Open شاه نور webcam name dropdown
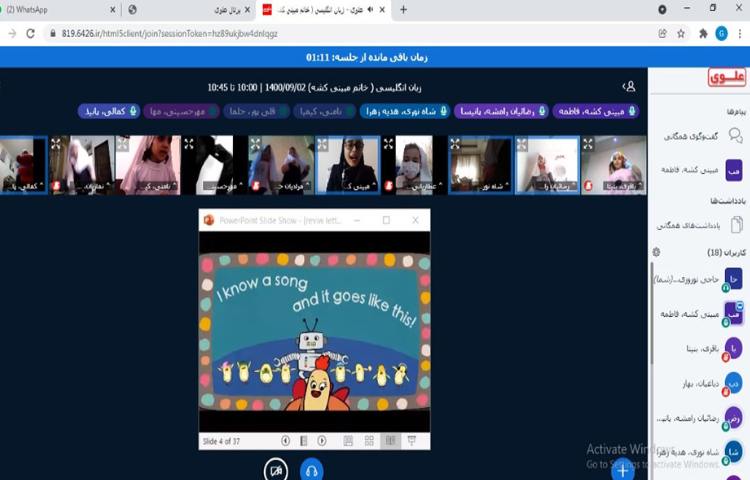The height and width of the screenshot is (480, 750). point(493,186)
